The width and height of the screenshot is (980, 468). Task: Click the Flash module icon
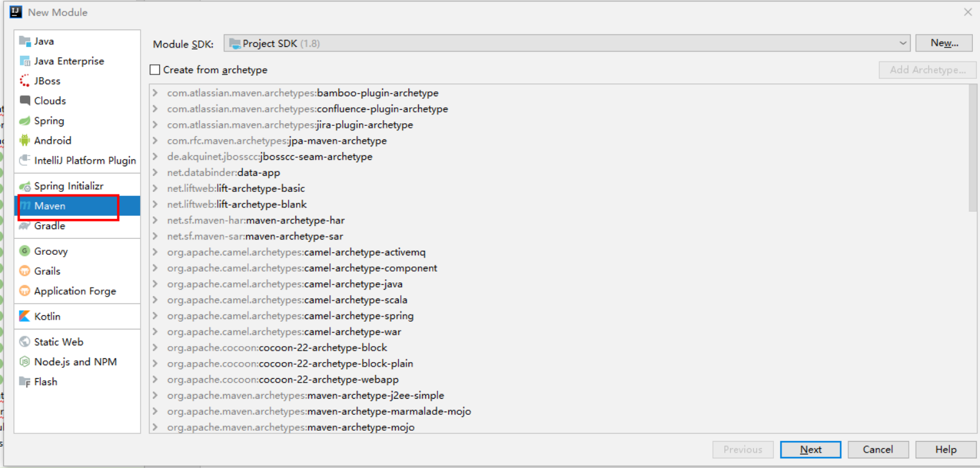click(x=25, y=381)
